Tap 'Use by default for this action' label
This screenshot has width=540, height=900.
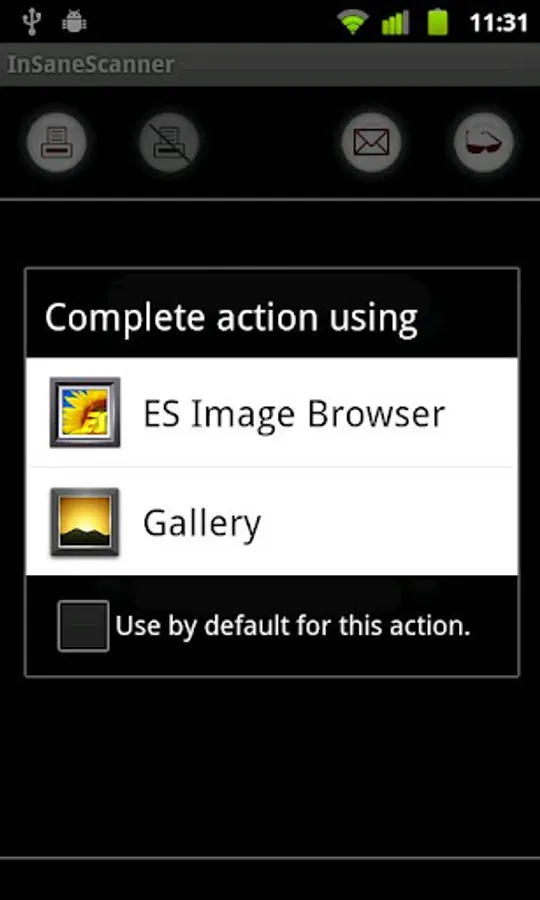pos(293,626)
